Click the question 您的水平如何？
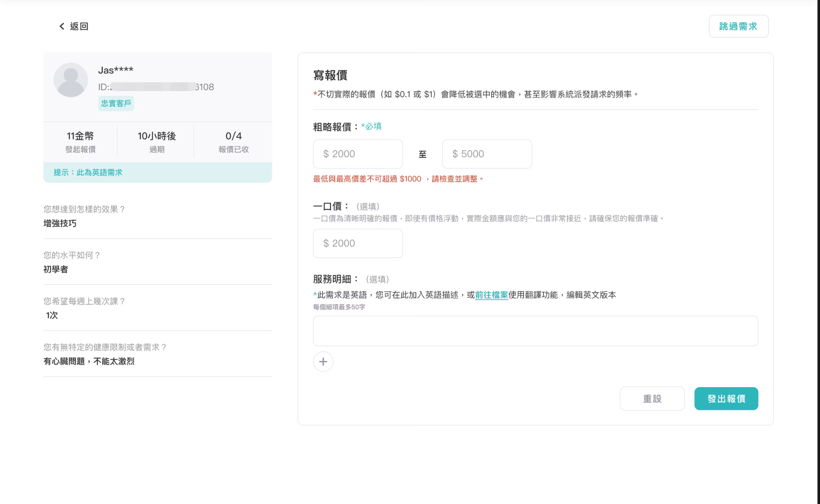This screenshot has height=504, width=820. pyautogui.click(x=72, y=255)
